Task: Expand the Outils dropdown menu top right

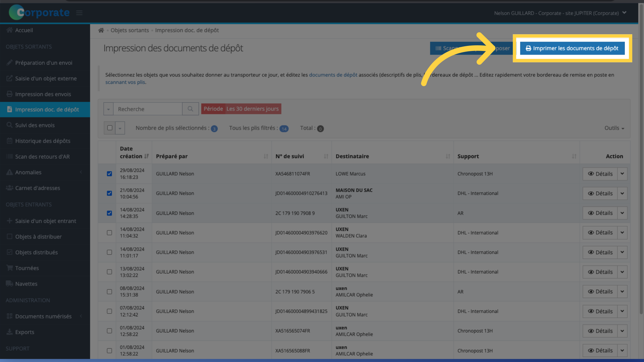Action: tap(614, 128)
